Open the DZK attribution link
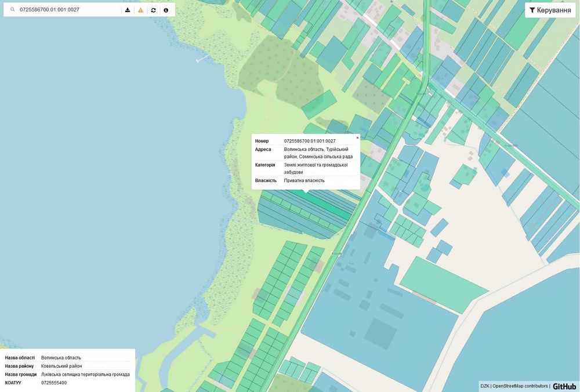Screen dimensions: 580x392 484,386
